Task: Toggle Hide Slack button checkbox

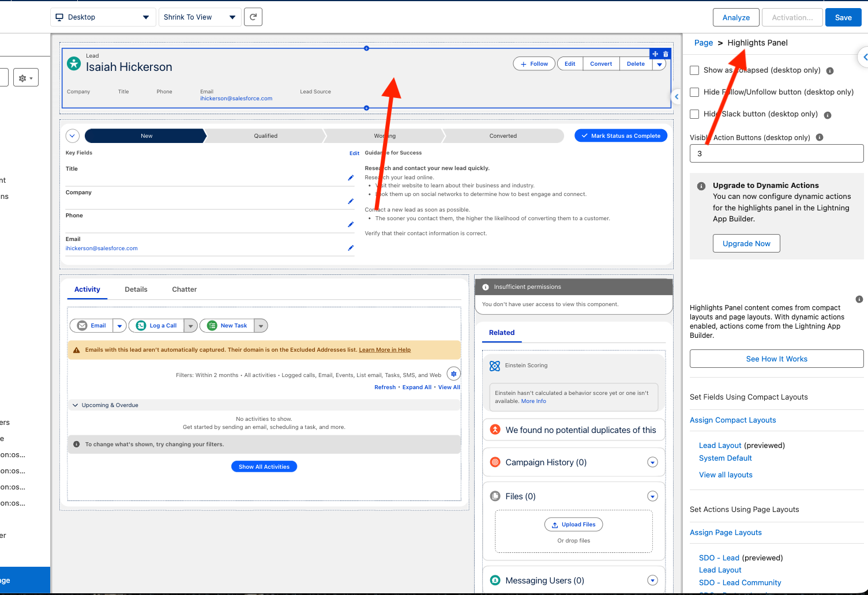Action: [694, 114]
